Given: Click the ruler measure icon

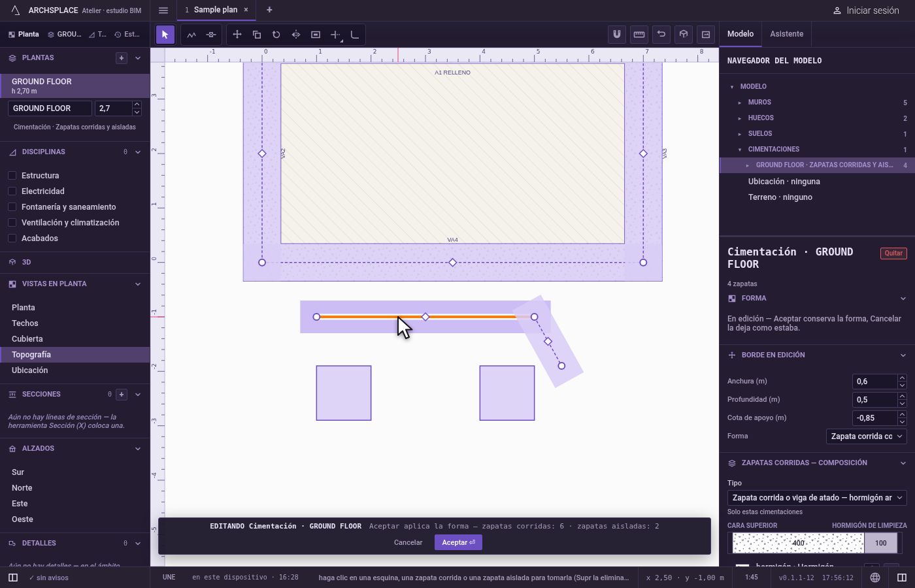Looking at the screenshot, I should coord(639,35).
